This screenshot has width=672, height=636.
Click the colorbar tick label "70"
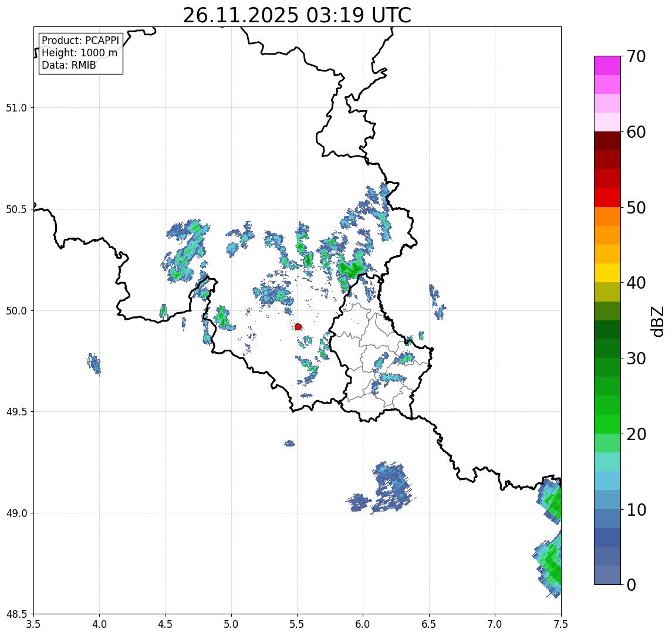(636, 56)
